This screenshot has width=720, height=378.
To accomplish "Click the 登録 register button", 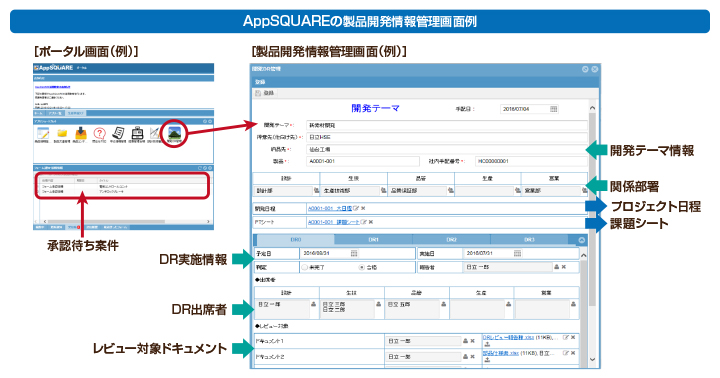I will [x=265, y=93].
